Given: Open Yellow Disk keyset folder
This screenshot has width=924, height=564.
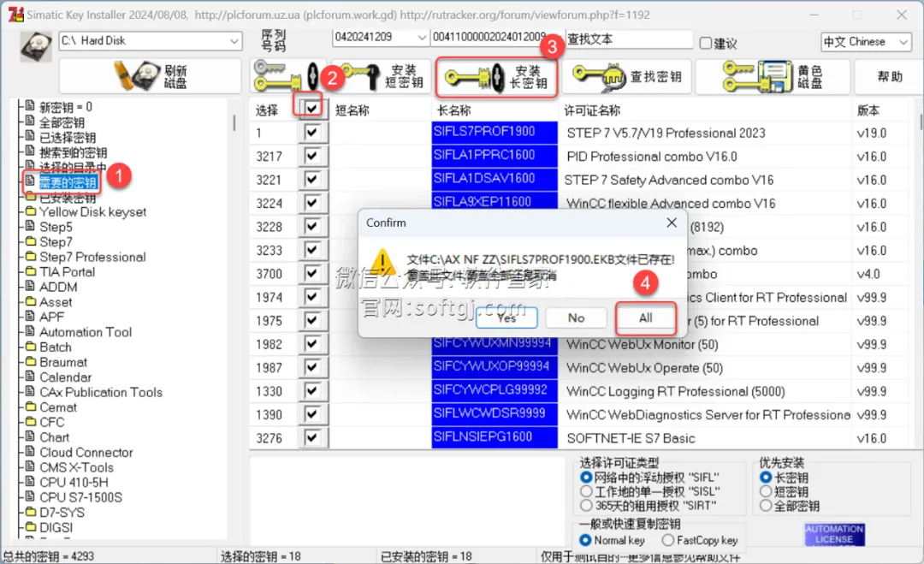Looking at the screenshot, I should pyautogui.click(x=92, y=212).
